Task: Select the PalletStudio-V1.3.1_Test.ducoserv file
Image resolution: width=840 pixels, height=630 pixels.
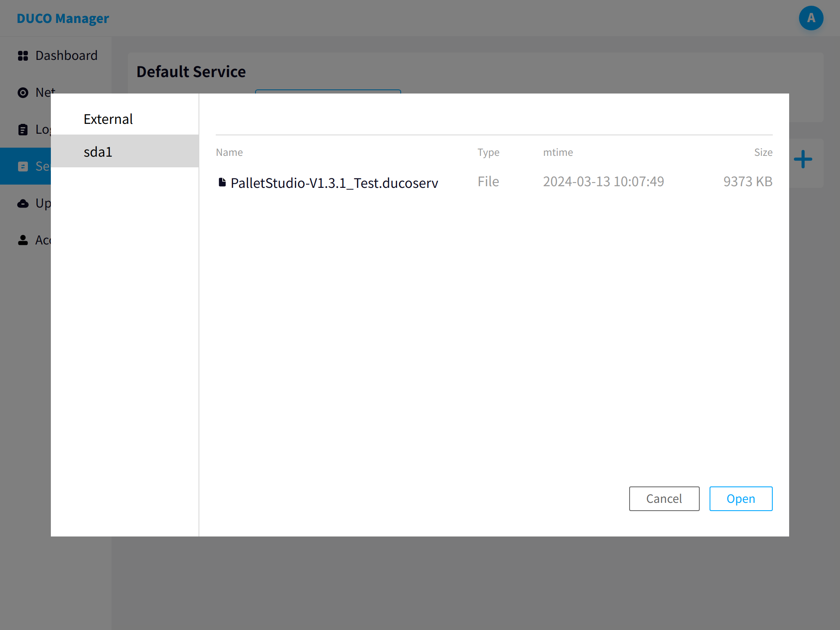Action: tap(494, 182)
